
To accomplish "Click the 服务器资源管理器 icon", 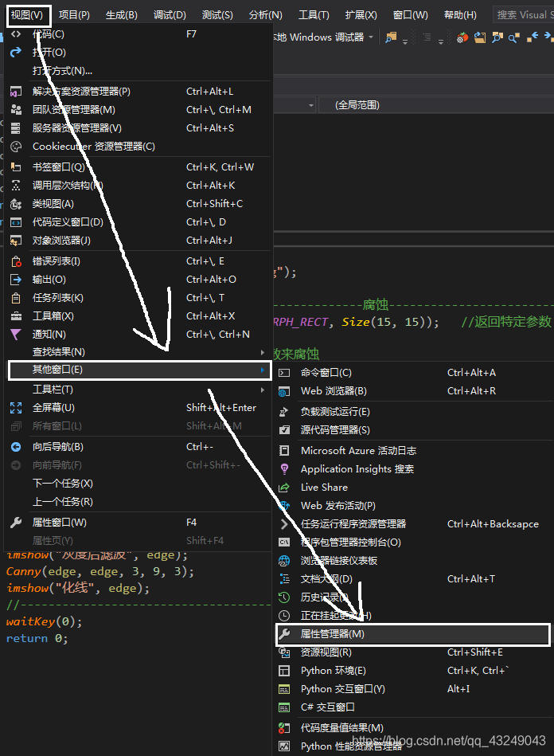I will (16, 127).
